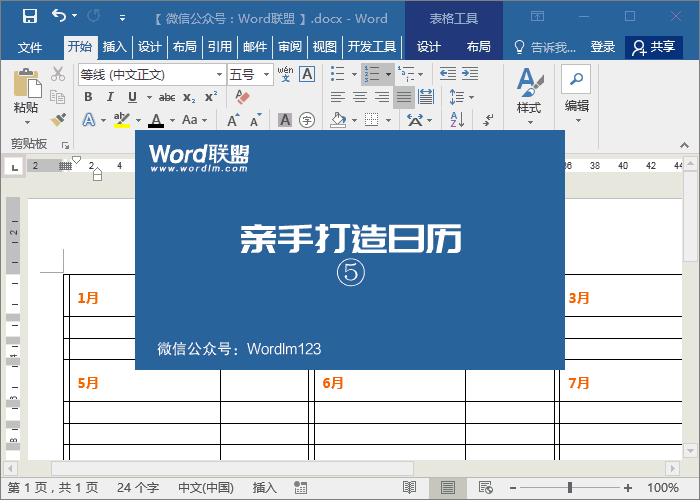
Task: Collapse the ribbon with the chevron
Action: coord(684,145)
